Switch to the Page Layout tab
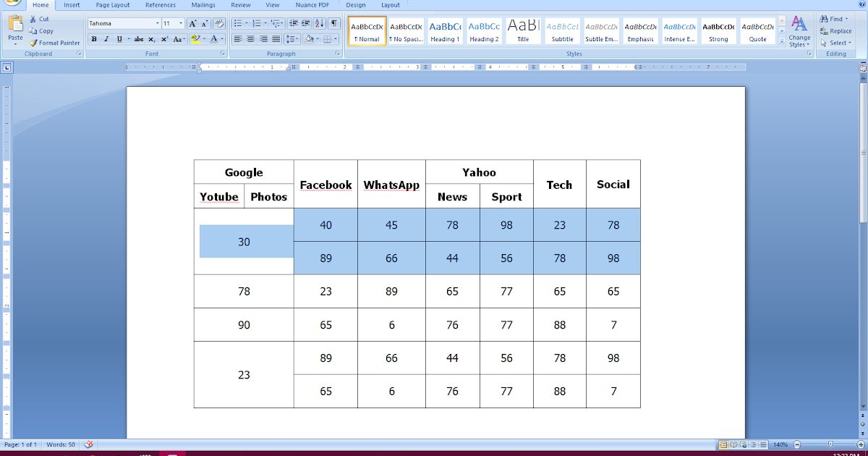 tap(113, 5)
